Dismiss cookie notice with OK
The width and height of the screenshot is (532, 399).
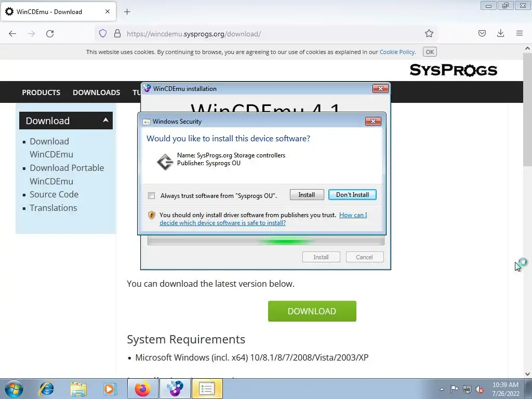click(x=430, y=52)
